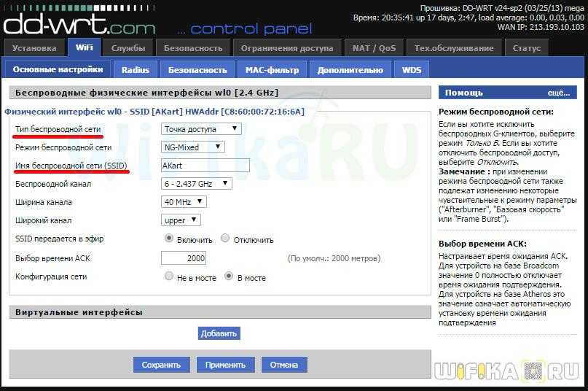Select 'Отключить' for SSID broadcast
The width and height of the screenshot is (588, 391).
(225, 239)
